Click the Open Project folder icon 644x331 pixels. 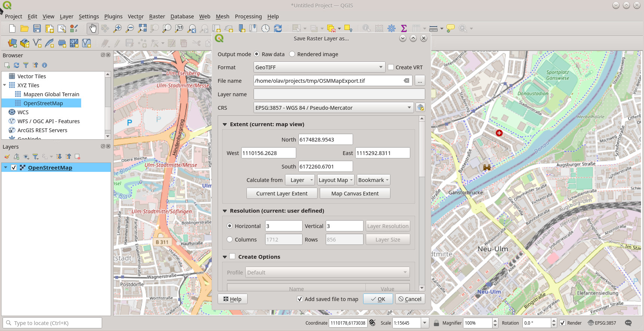pyautogui.click(x=25, y=28)
